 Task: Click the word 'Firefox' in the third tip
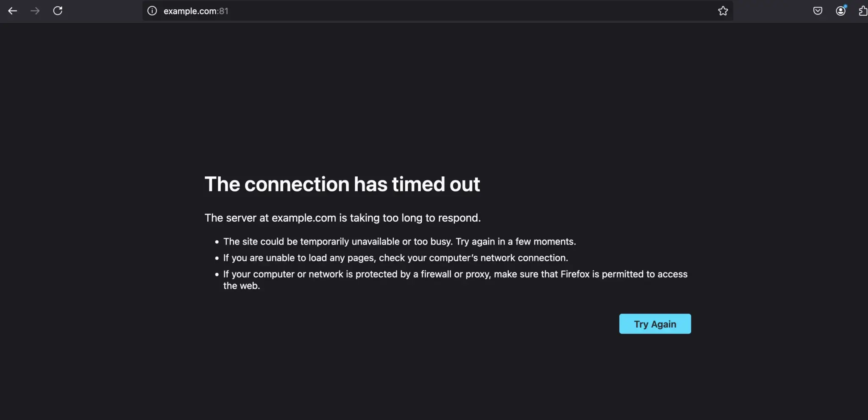(x=575, y=274)
